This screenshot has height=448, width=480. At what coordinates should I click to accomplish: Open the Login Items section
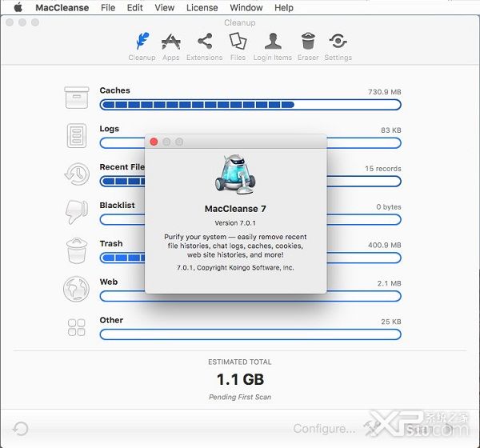tap(273, 46)
